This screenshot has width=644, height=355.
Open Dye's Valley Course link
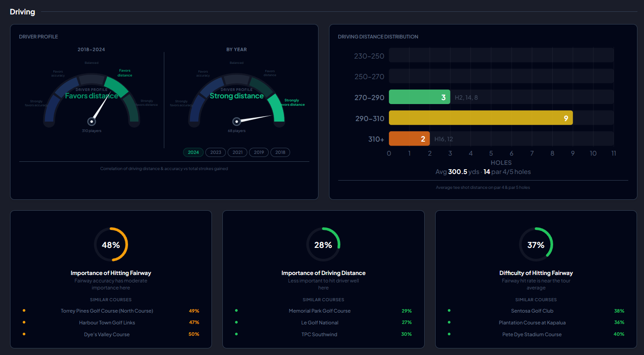pyautogui.click(x=107, y=334)
